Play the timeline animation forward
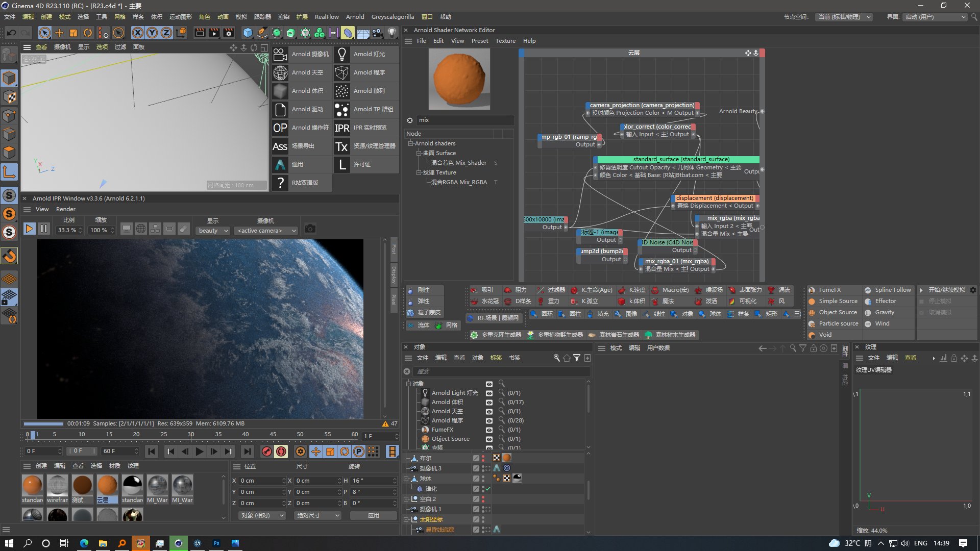Image resolution: width=980 pixels, height=551 pixels. pyautogui.click(x=200, y=452)
